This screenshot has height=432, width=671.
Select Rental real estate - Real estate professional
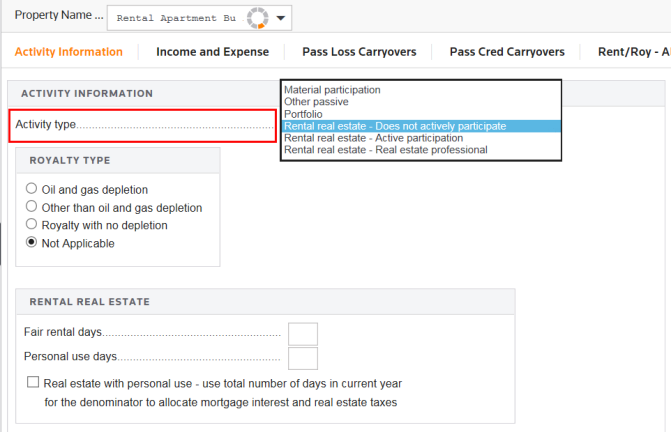[385, 150]
